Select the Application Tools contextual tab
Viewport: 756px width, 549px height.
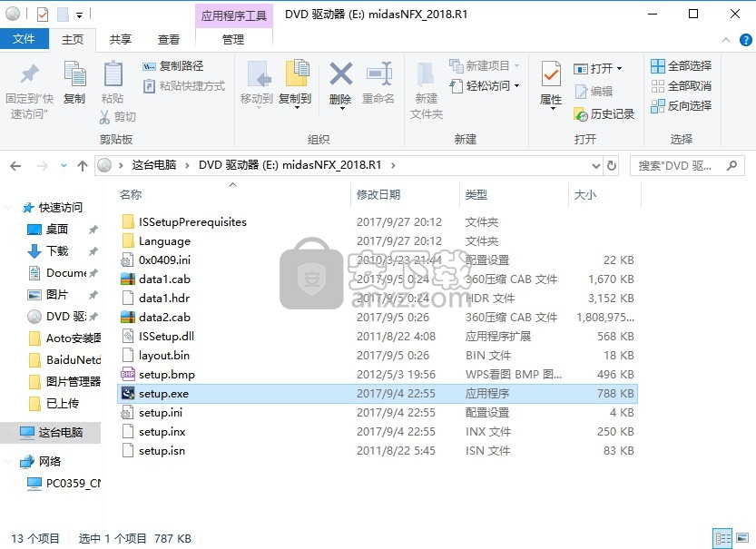(234, 15)
